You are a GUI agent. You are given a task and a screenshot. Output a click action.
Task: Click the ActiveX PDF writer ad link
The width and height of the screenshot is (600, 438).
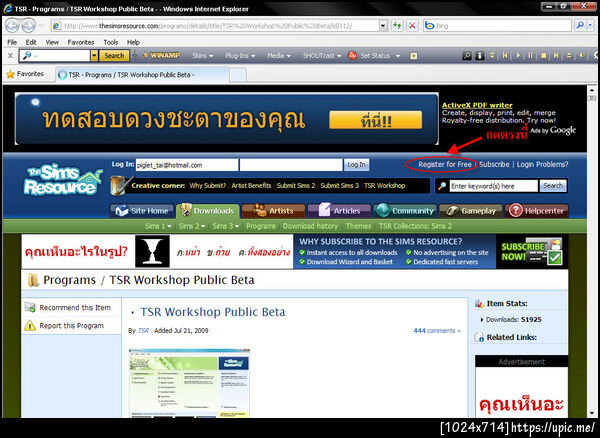477,105
